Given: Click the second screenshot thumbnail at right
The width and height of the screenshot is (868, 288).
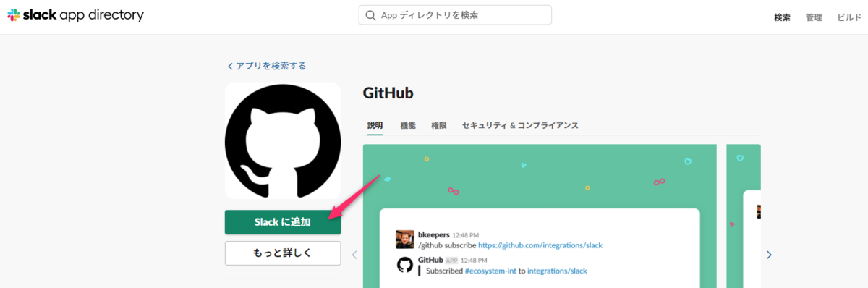Looking at the screenshot, I should 744,216.
